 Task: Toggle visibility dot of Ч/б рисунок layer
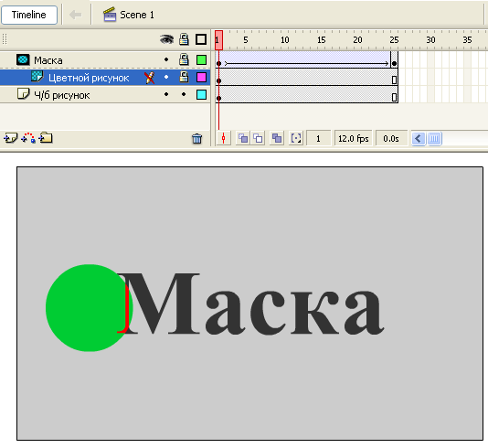tap(166, 94)
